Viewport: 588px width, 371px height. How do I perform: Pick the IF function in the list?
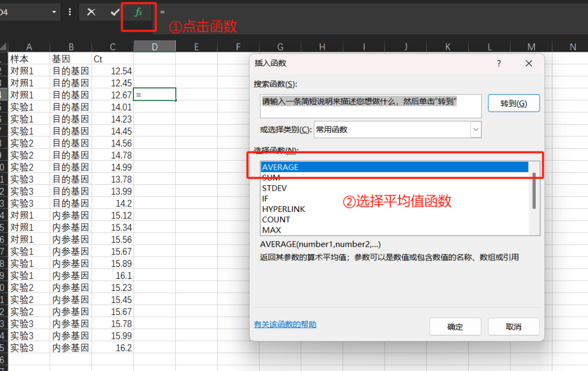click(265, 199)
